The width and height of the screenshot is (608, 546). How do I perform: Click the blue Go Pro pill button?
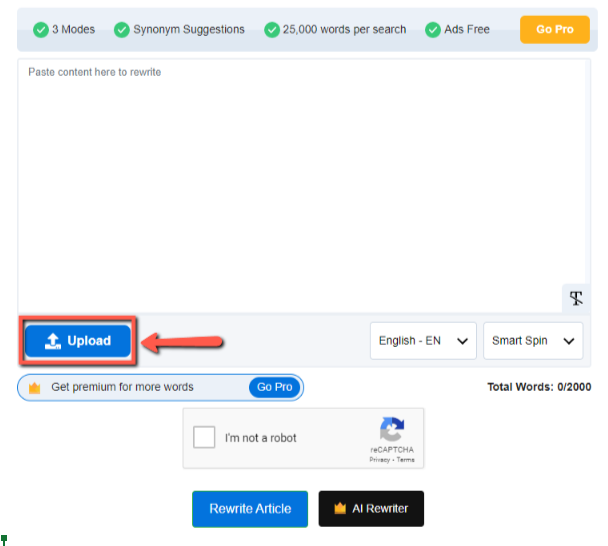(275, 387)
